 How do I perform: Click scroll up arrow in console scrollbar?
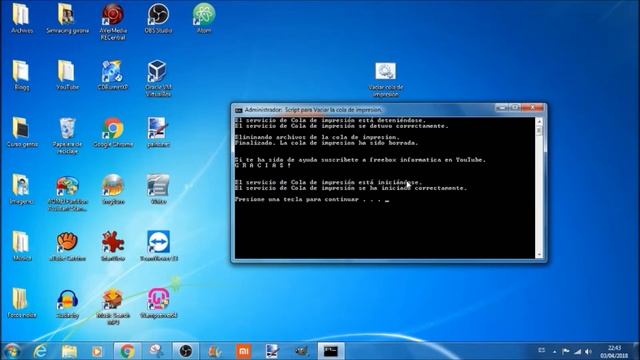(x=539, y=122)
